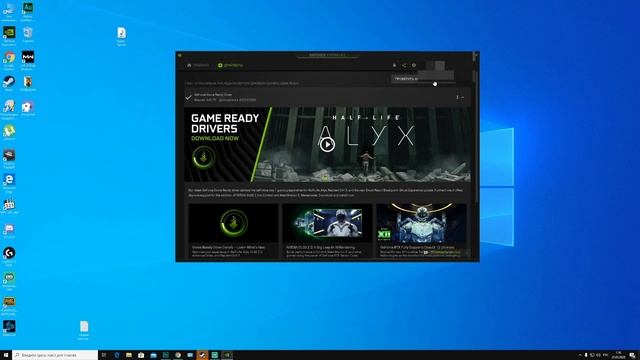Viewport: 640px width, 360px height.
Task: Select the Adobe Audition desktop shortcut
Action: 28,11
